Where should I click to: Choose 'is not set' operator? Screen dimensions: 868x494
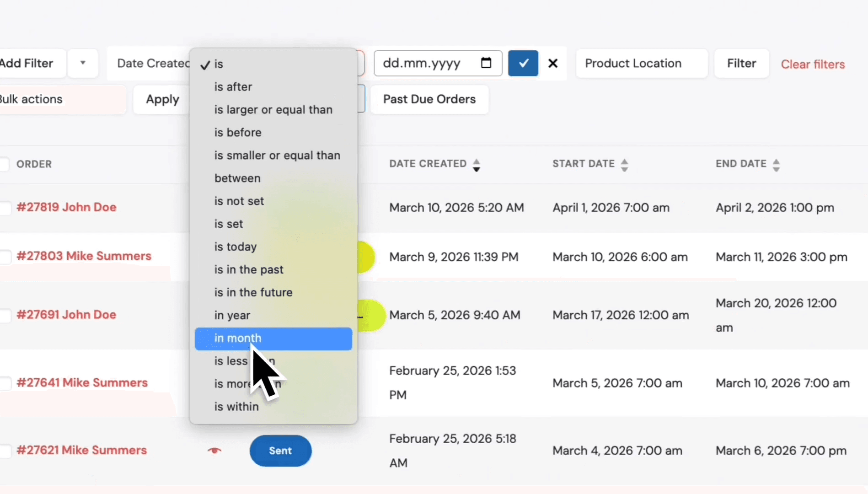273,201
